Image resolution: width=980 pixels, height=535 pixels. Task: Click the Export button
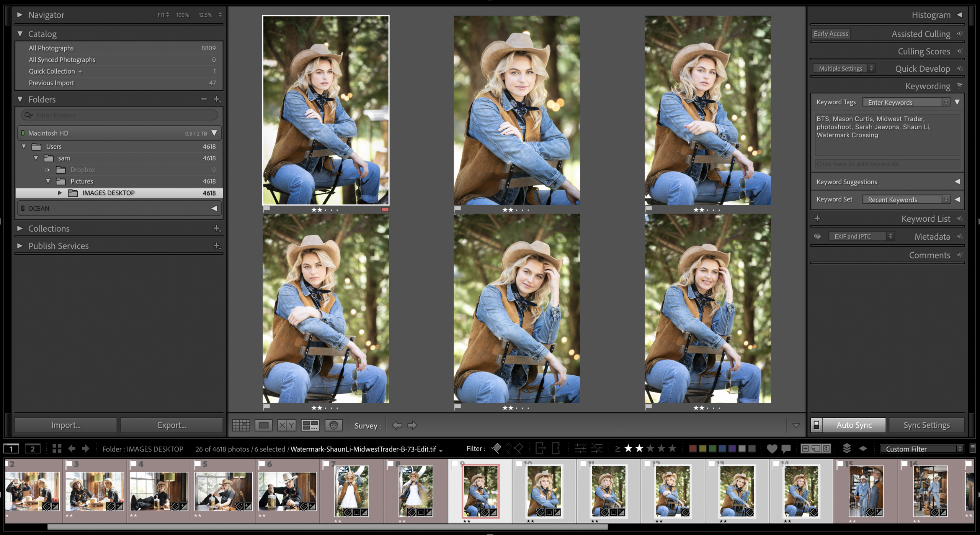[x=171, y=425]
